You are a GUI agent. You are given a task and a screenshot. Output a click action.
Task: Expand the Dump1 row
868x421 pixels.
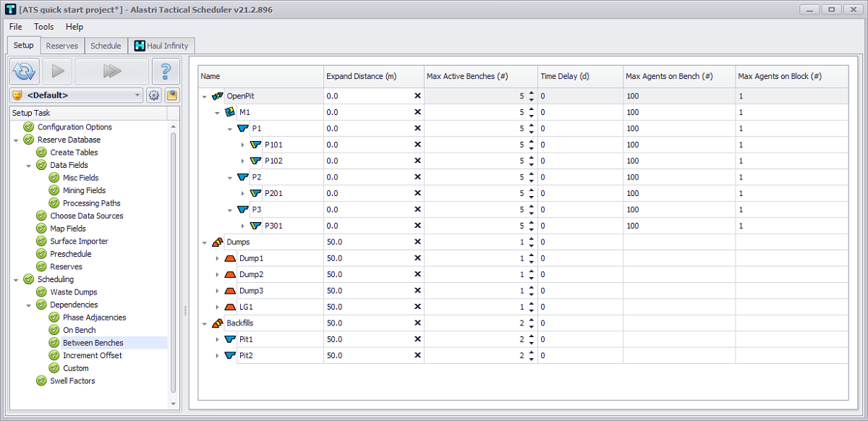click(218, 258)
